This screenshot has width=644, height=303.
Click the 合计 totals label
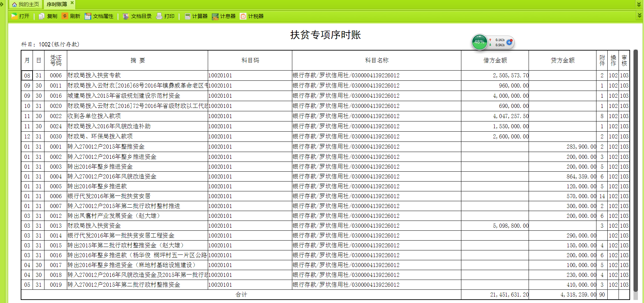(241, 295)
